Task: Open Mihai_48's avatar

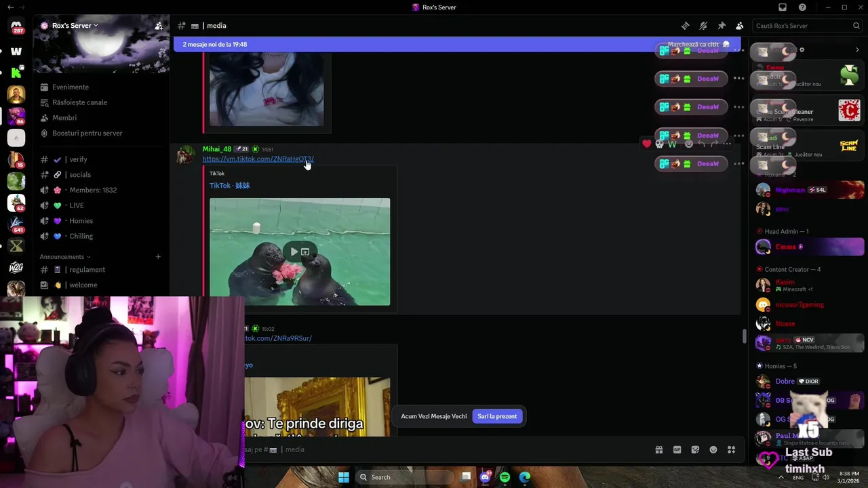Action: 185,155
